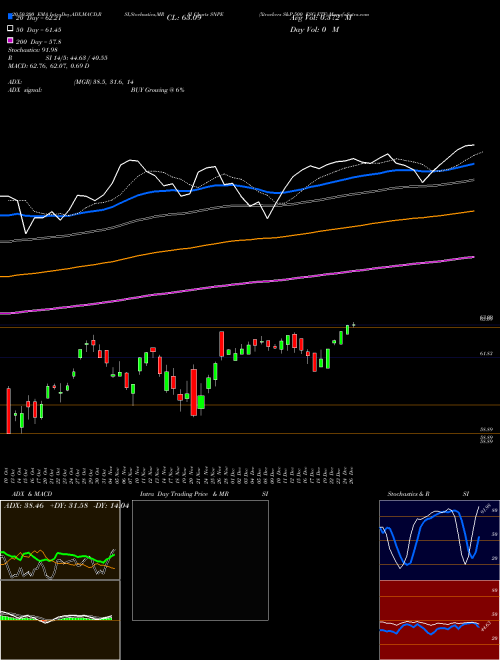Viewport: 500px width, 660px height.
Task: Click the 'Intra Day Trading Price & MR' title
Action: [x=184, y=494]
